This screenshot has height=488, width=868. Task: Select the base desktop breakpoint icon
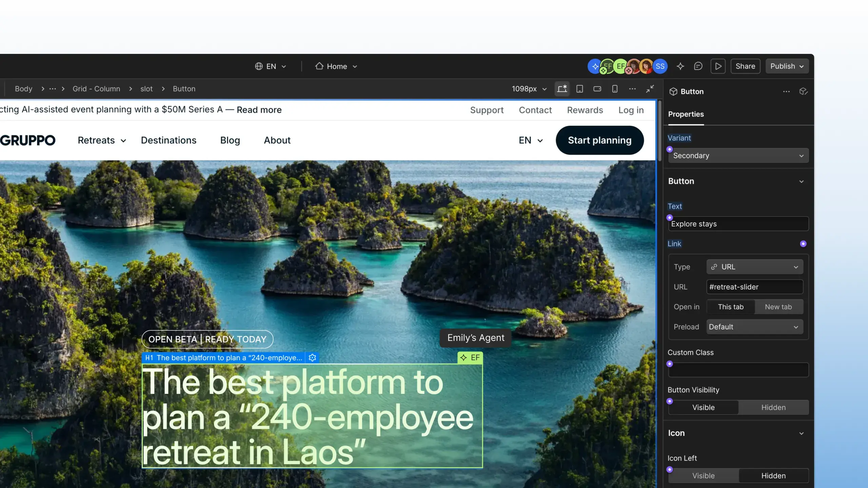click(x=562, y=89)
